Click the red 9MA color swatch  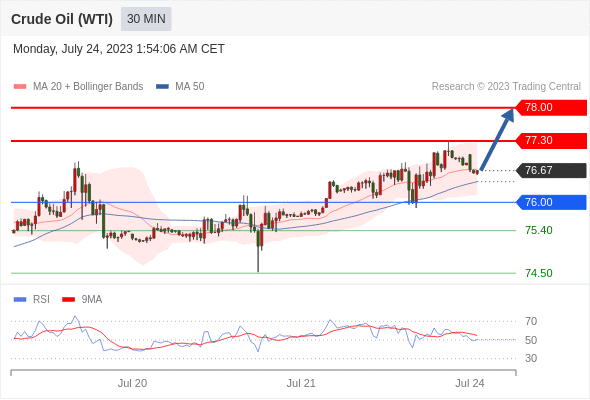click(68, 300)
